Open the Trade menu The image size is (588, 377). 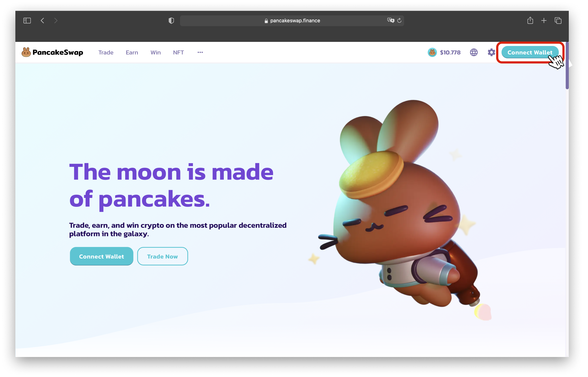point(106,53)
